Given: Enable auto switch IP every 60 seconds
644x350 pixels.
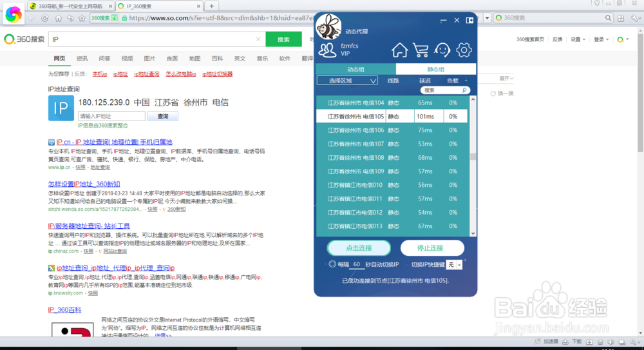Looking at the screenshot, I should (332, 264).
